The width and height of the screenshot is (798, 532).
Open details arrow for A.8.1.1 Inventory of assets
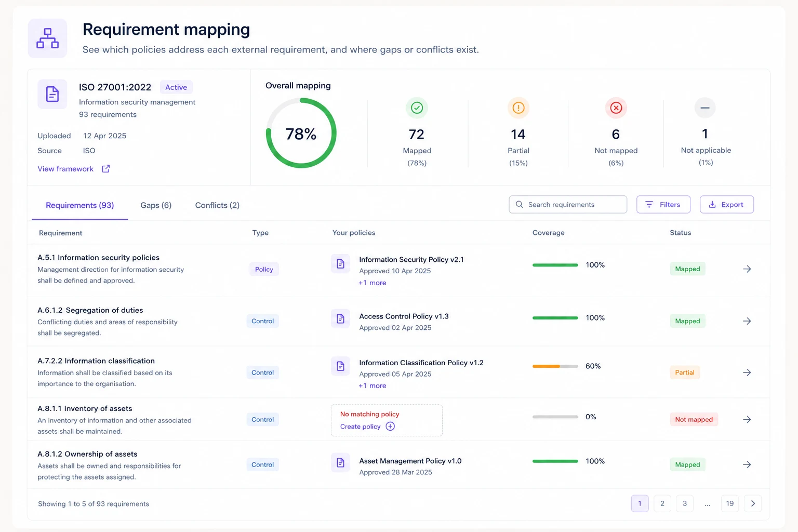coord(747,419)
